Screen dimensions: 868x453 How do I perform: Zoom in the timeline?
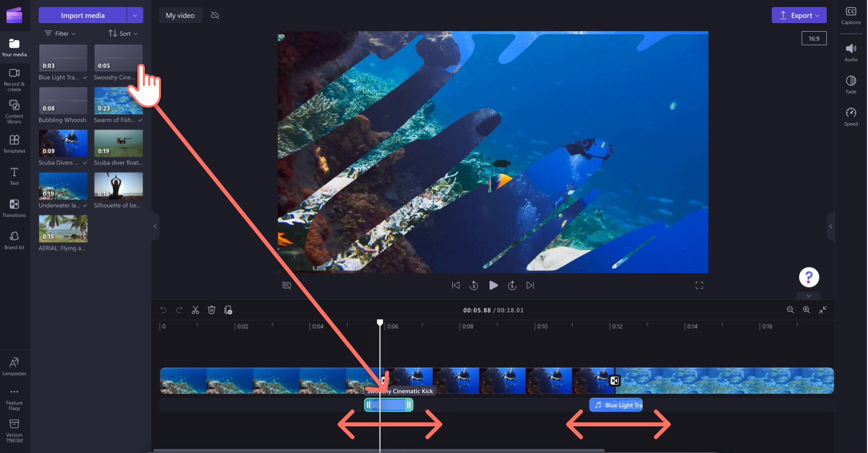click(806, 310)
